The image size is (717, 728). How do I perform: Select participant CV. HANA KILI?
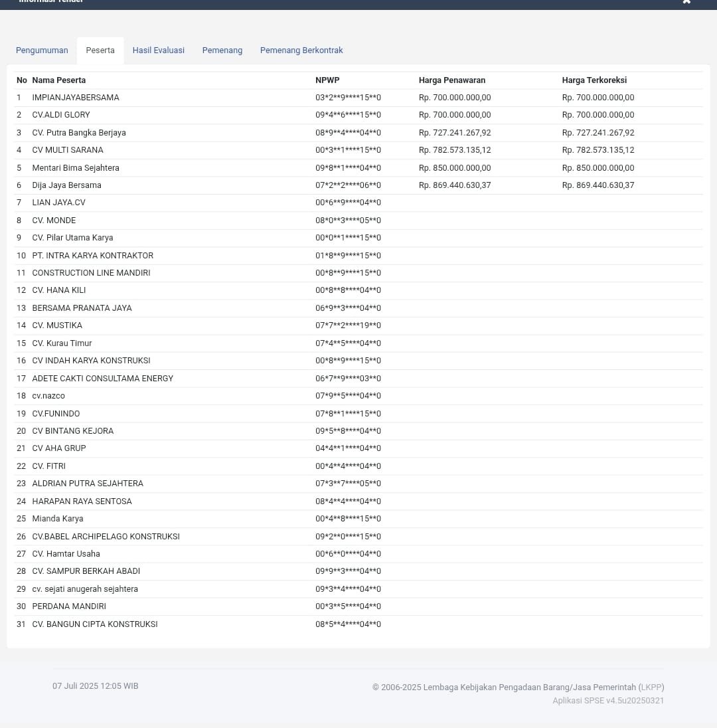point(59,290)
